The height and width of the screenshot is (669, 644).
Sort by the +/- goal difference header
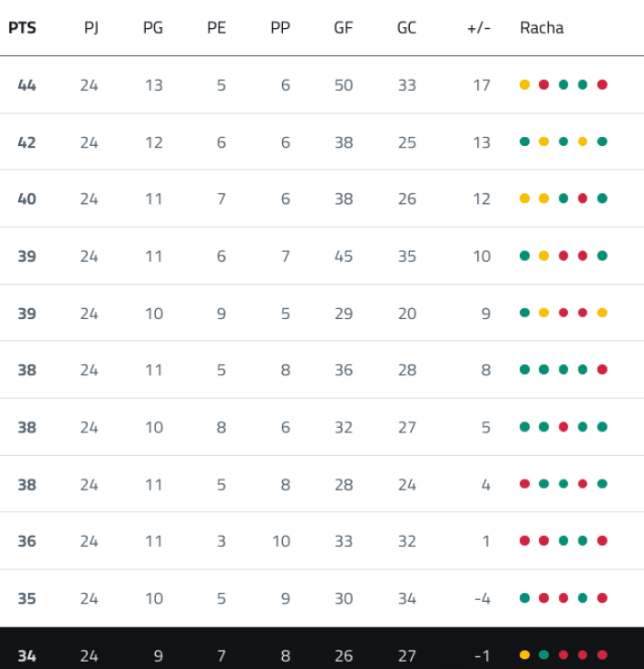click(479, 28)
